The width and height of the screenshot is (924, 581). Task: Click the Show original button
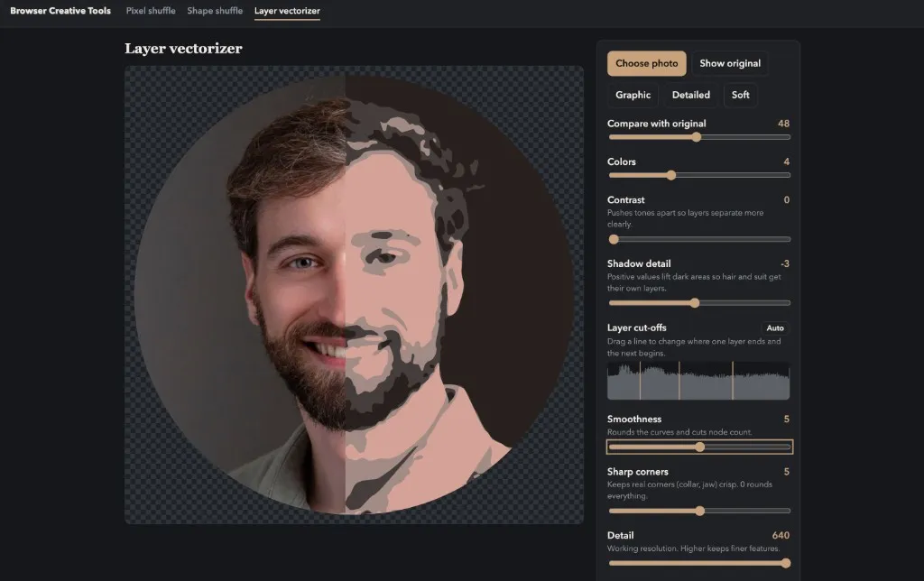coord(729,63)
